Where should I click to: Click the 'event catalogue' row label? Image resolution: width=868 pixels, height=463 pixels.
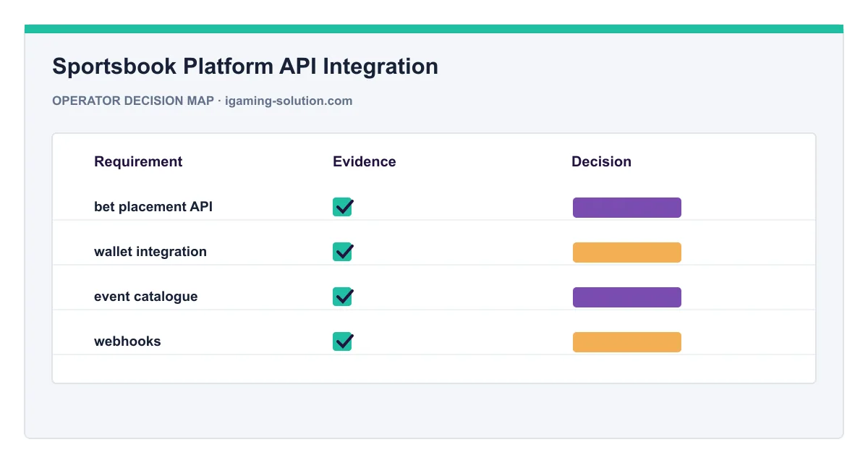[146, 297]
